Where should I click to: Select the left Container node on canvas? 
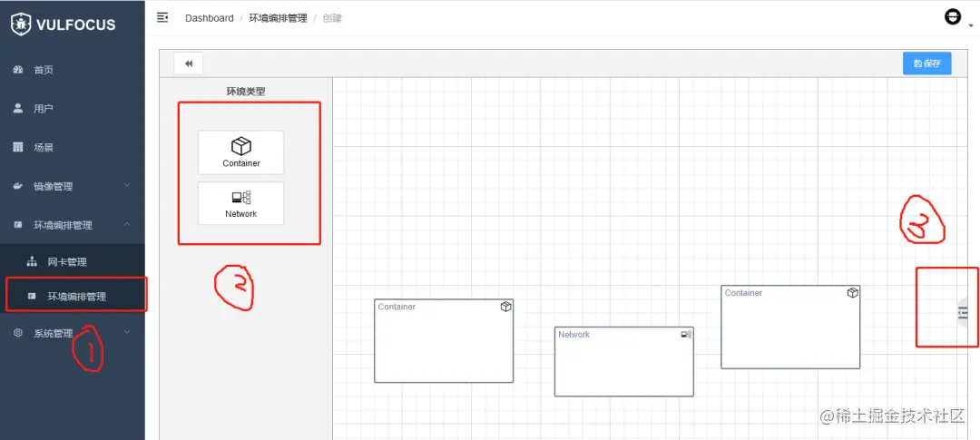444,340
